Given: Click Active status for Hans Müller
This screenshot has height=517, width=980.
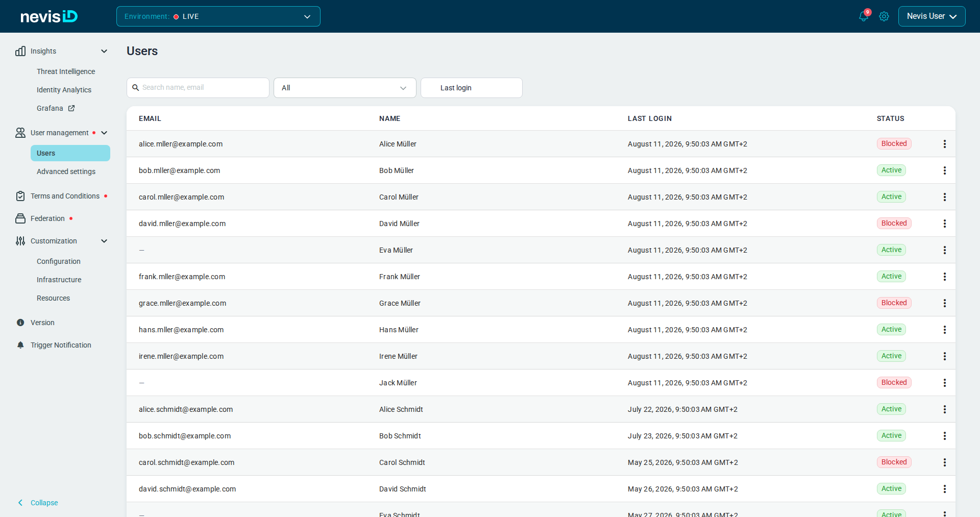Looking at the screenshot, I should (891, 330).
